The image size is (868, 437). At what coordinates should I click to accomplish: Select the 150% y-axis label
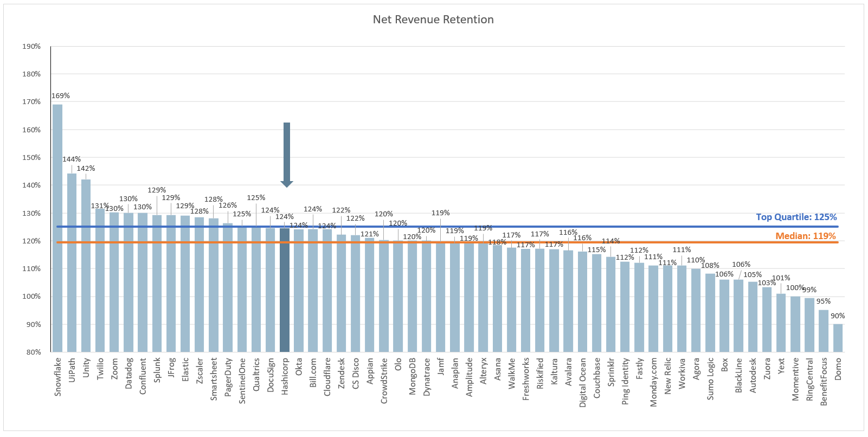tap(31, 158)
